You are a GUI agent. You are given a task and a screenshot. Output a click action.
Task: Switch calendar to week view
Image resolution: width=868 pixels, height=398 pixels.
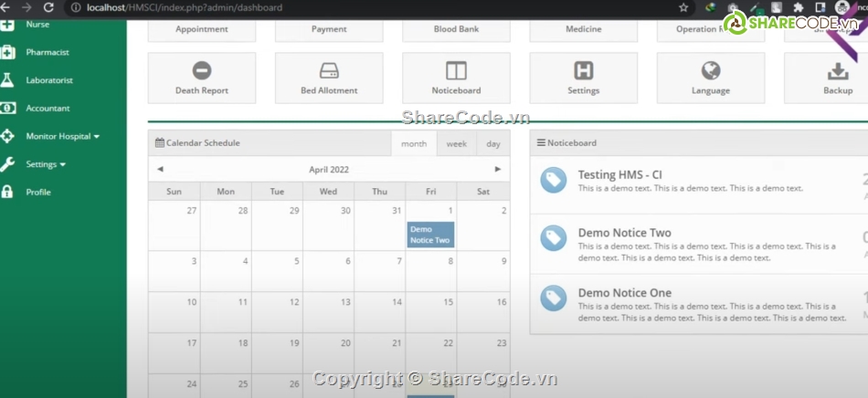[x=457, y=143]
